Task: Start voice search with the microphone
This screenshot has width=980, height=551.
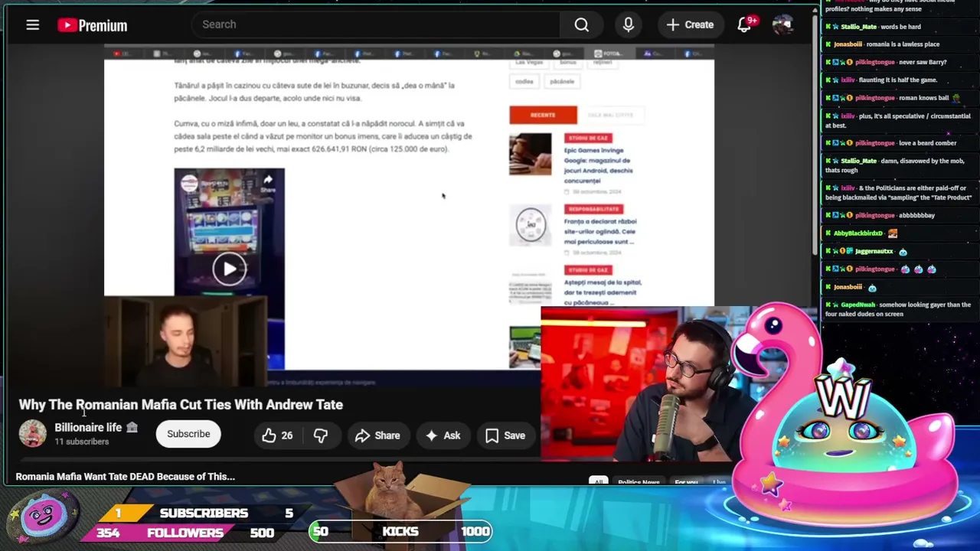Action: (x=628, y=25)
